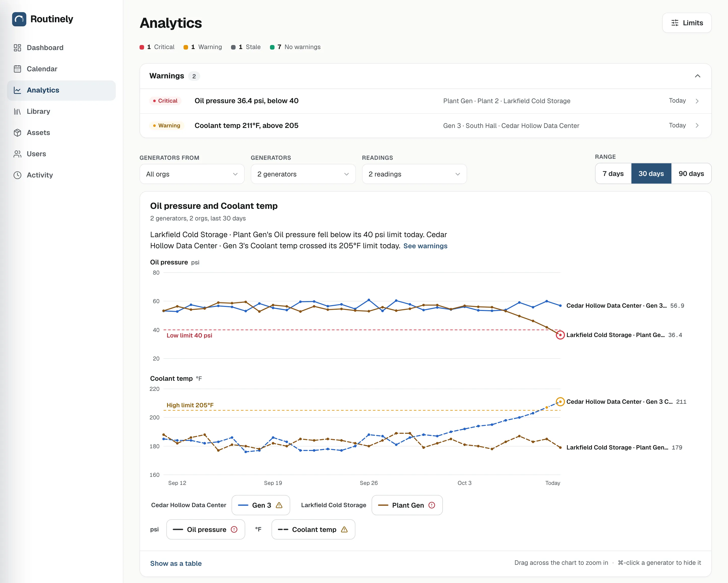
Task: Click the Routinely logo icon
Action: [x=19, y=19]
